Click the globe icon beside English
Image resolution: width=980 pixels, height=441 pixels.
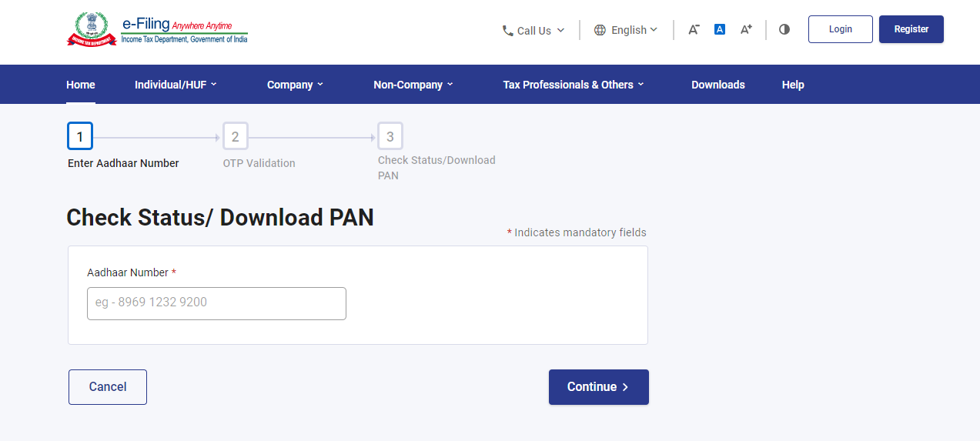point(600,30)
